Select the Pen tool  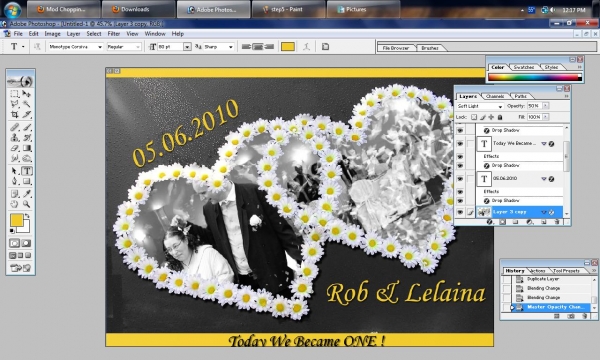click(x=15, y=181)
